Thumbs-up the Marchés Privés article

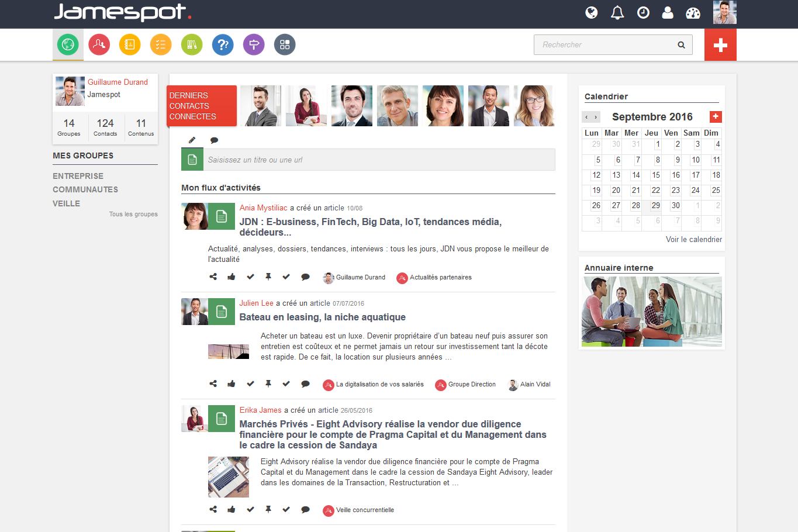(232, 510)
